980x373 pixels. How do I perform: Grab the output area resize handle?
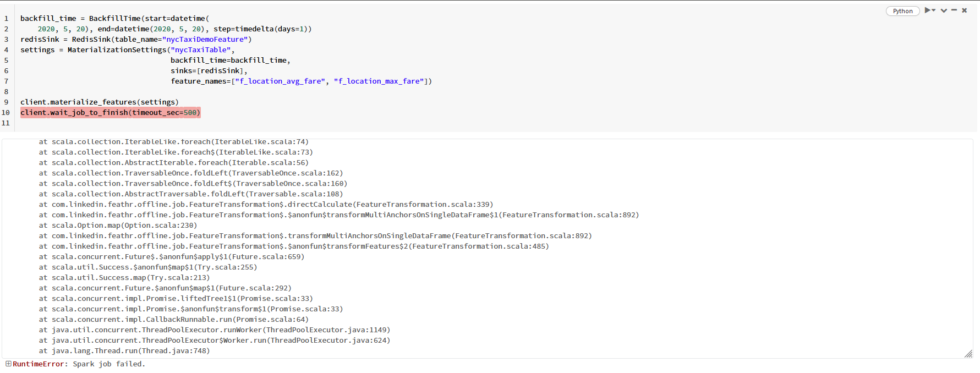968,354
